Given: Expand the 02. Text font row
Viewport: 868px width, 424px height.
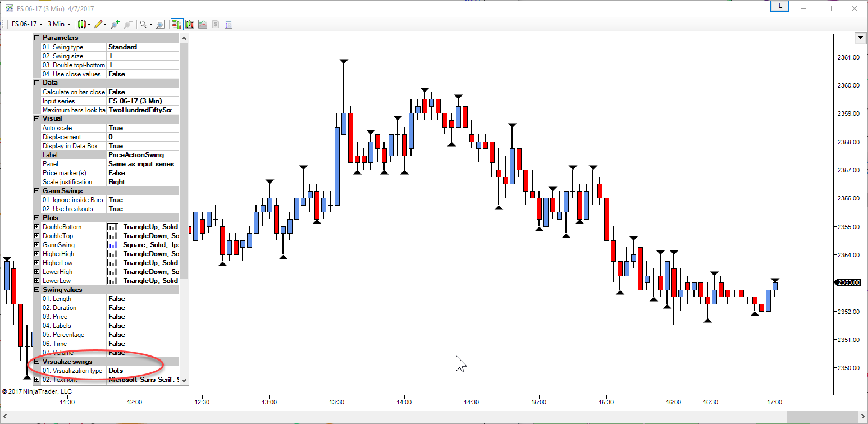Looking at the screenshot, I should (x=37, y=380).
